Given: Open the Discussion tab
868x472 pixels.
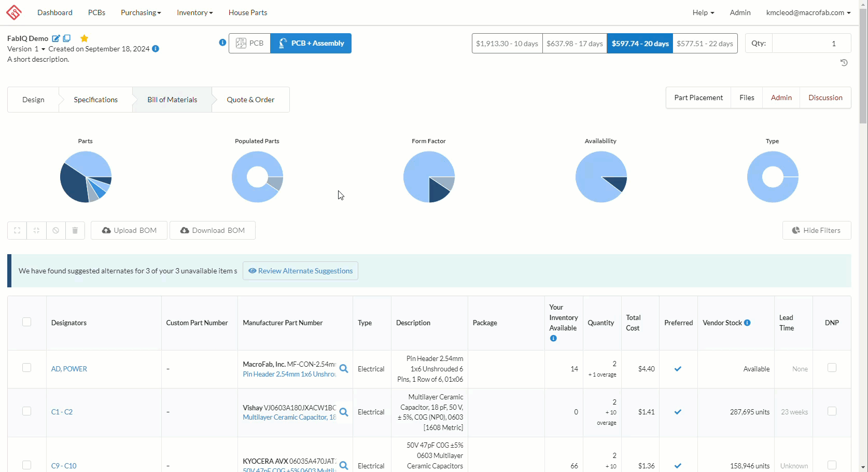Looking at the screenshot, I should pos(825,98).
